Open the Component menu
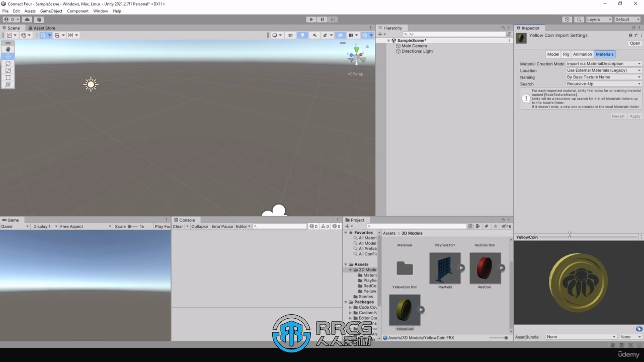Screen dimensions: 644x362 pos(78,11)
